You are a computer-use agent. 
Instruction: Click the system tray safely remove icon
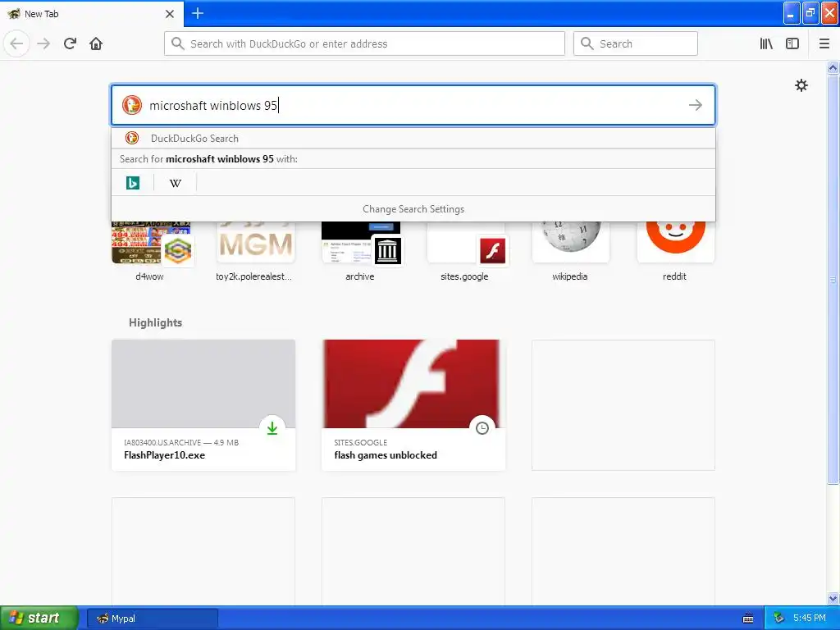coord(779,619)
